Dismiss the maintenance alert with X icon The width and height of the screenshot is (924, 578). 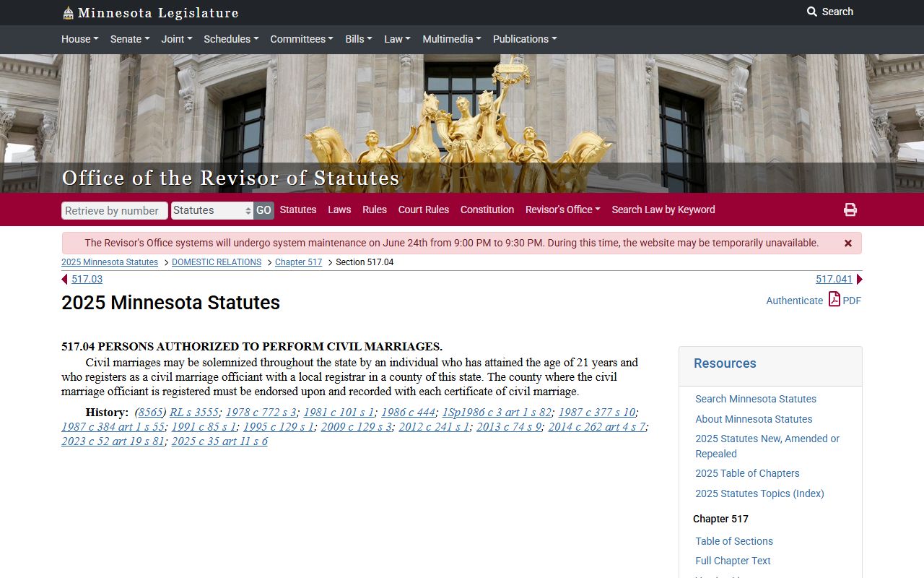[848, 243]
